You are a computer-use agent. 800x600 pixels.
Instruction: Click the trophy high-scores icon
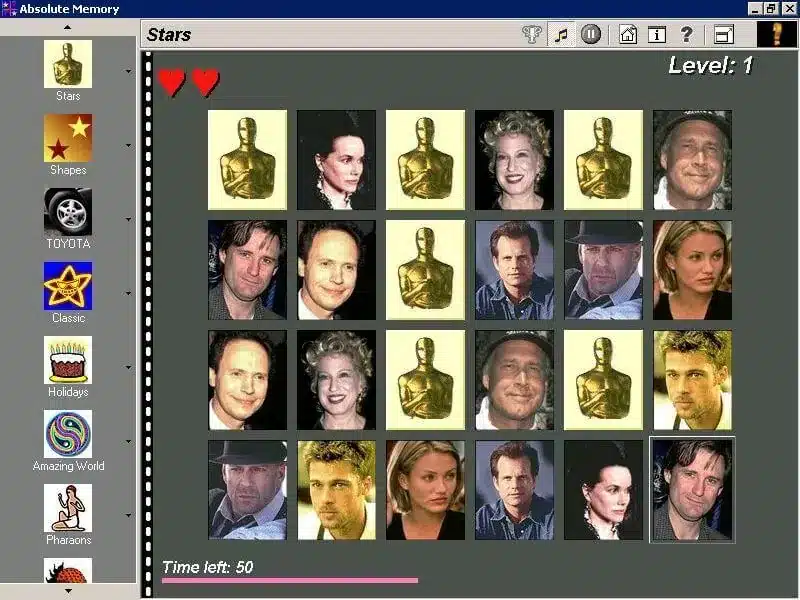coord(532,33)
